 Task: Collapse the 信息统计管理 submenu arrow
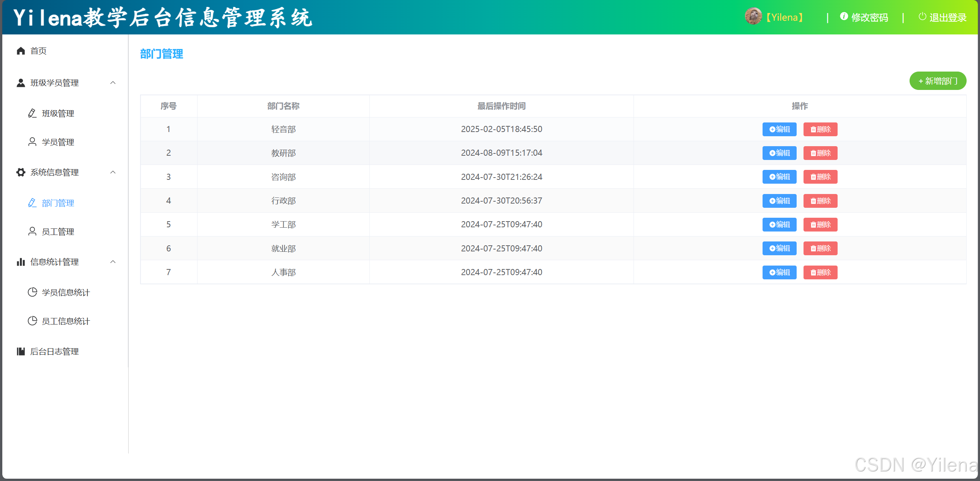pyautogui.click(x=113, y=262)
